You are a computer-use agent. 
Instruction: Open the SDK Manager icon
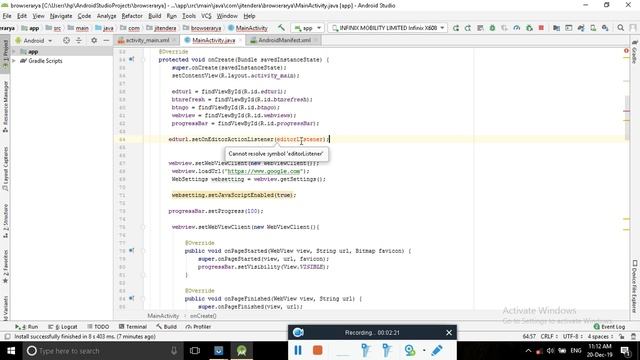click(605, 28)
